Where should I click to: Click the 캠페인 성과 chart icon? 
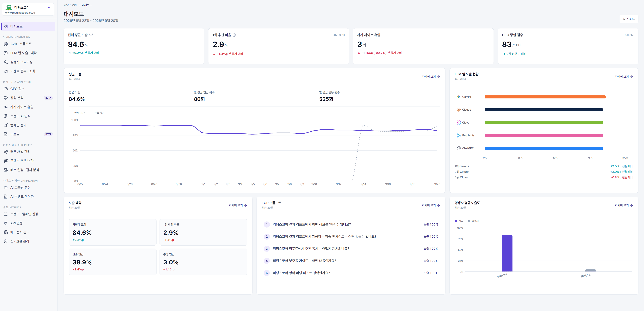[x=6, y=125]
